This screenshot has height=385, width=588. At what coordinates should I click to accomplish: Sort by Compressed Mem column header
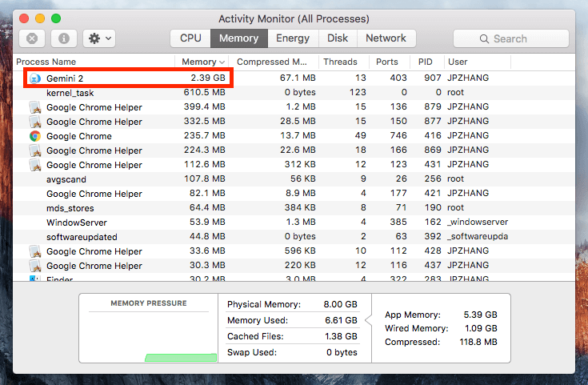[x=272, y=62]
